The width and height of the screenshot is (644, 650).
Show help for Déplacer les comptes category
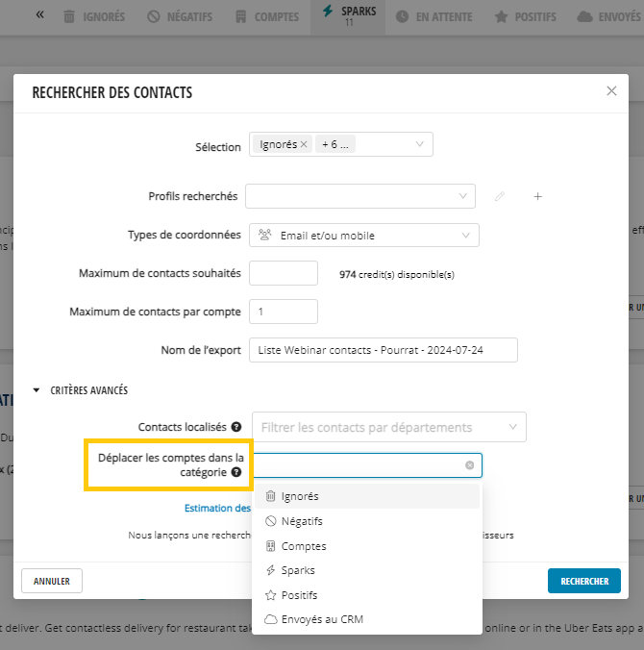click(236, 472)
